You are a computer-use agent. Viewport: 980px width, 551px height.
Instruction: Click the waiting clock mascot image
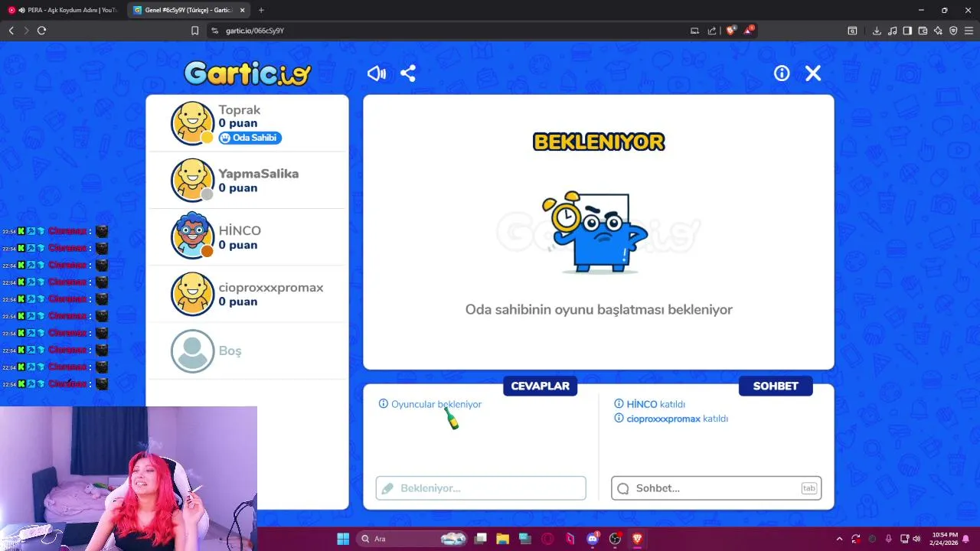coord(596,231)
